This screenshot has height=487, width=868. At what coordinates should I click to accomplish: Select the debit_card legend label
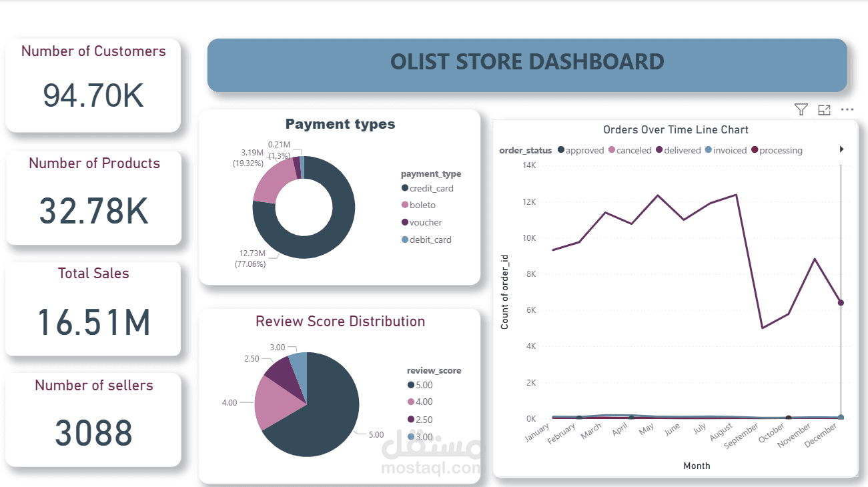point(430,240)
